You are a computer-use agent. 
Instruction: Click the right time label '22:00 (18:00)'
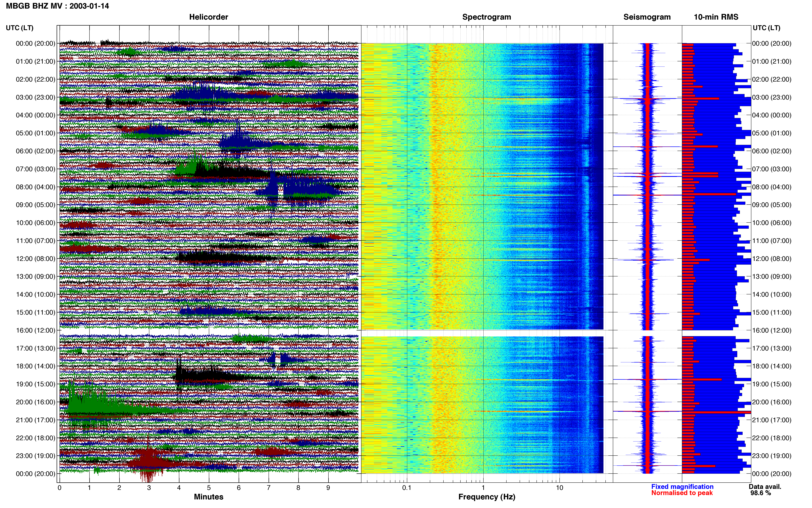tap(772, 438)
